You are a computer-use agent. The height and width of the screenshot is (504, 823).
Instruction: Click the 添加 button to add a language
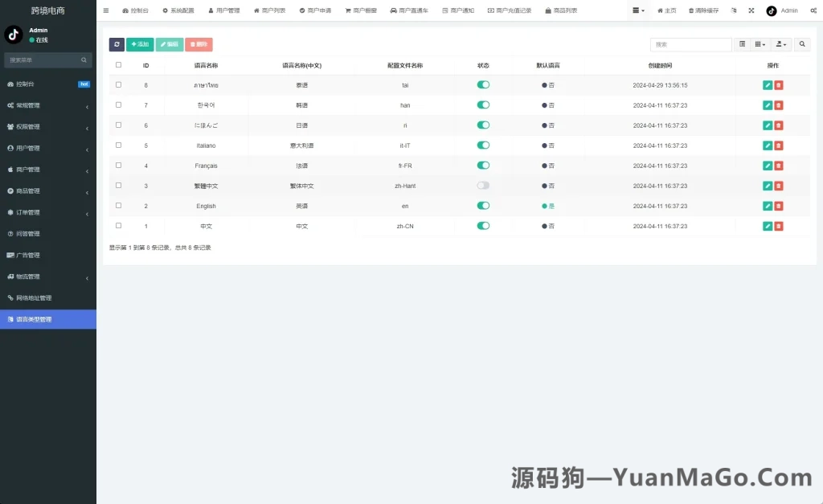coord(138,44)
